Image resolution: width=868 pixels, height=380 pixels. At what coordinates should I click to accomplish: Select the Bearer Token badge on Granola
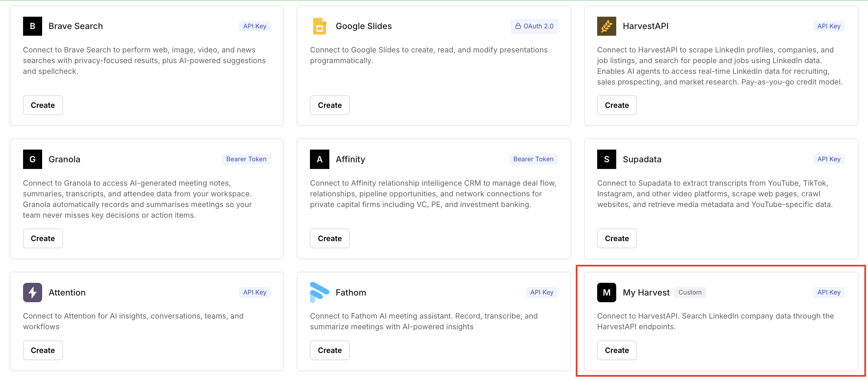[x=246, y=159]
